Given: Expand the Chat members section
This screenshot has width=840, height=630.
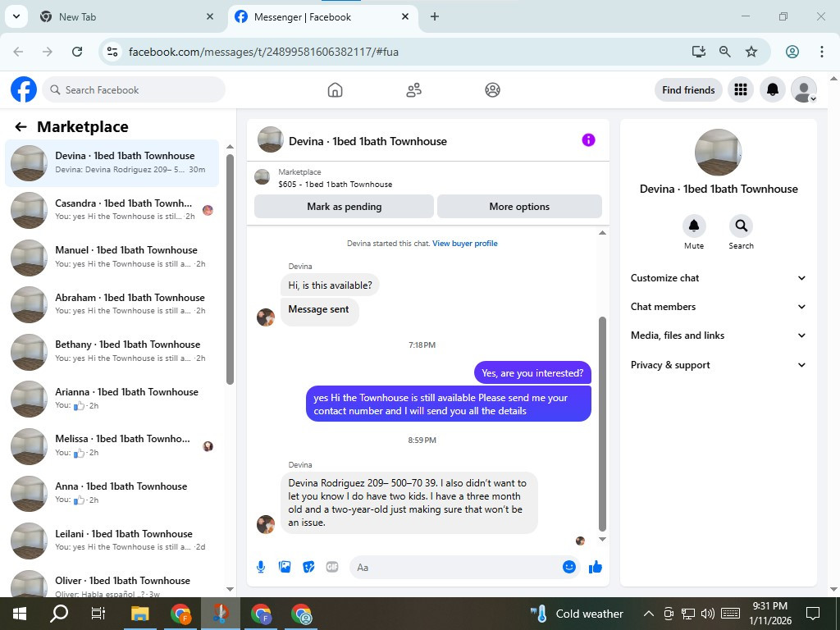Looking at the screenshot, I should click(x=719, y=307).
